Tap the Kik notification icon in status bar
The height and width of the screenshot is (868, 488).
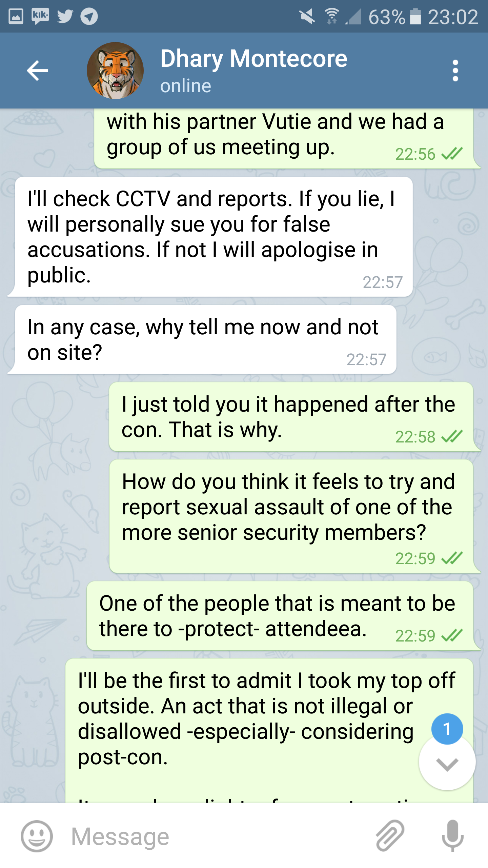40,16
